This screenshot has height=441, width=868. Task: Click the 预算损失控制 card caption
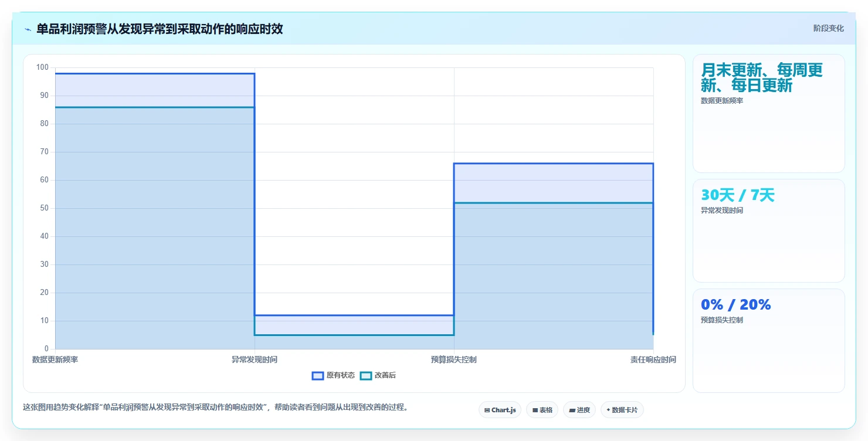click(721, 320)
